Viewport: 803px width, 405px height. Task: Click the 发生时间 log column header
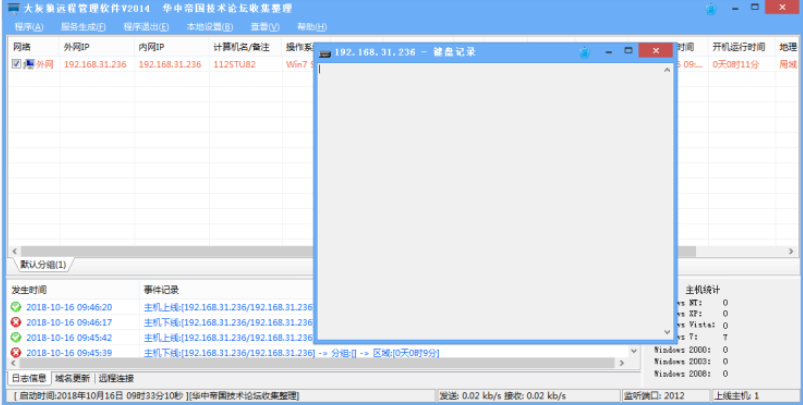pyautogui.click(x=74, y=290)
